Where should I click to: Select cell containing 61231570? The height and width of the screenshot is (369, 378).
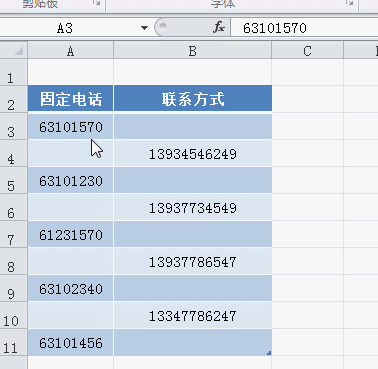click(70, 235)
